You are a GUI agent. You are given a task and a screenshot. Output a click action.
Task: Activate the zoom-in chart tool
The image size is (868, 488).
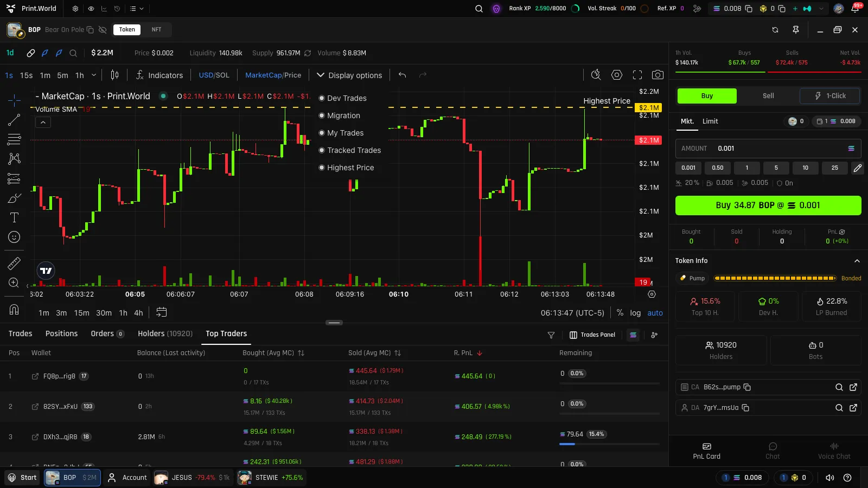pos(14,282)
